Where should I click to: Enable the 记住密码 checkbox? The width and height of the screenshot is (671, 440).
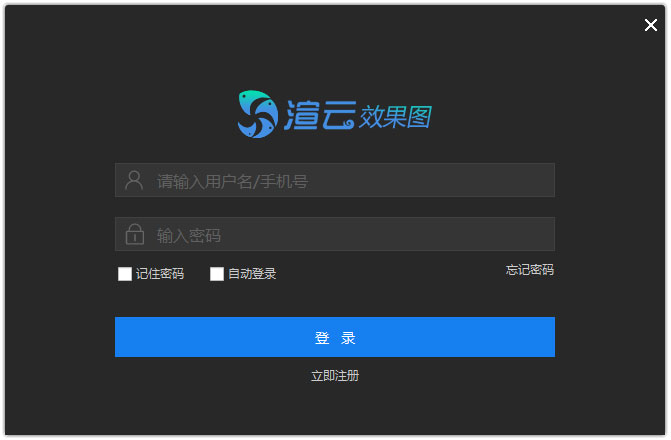point(125,274)
